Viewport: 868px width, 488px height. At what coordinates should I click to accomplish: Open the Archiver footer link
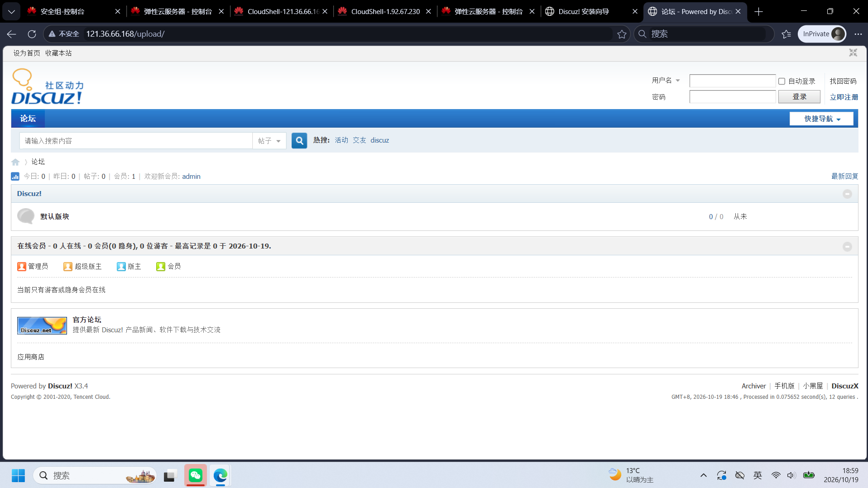click(x=753, y=386)
